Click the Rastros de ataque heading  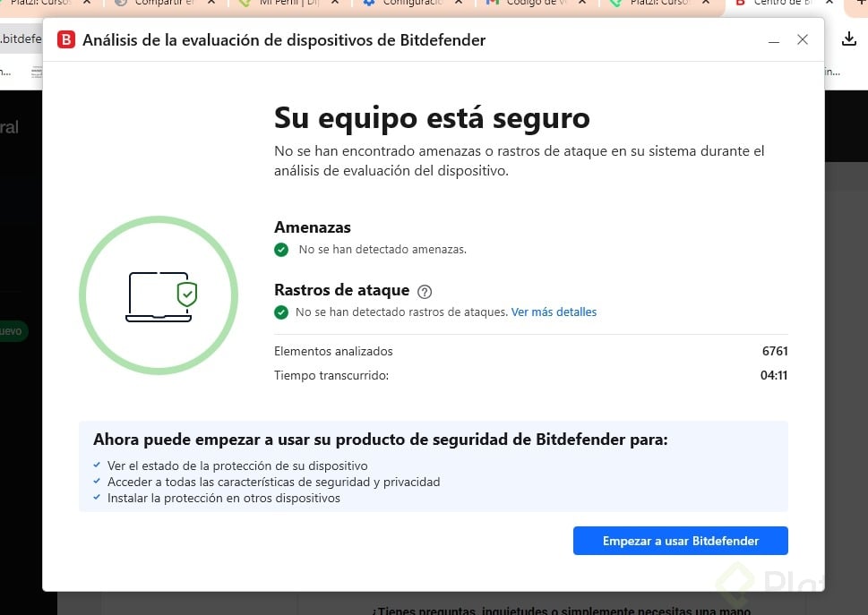(x=341, y=290)
